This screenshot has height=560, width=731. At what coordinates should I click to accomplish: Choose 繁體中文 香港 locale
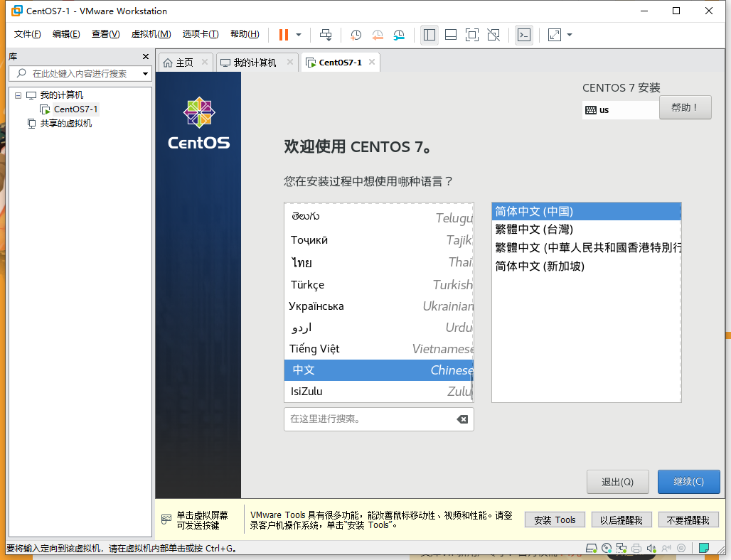[x=587, y=247]
